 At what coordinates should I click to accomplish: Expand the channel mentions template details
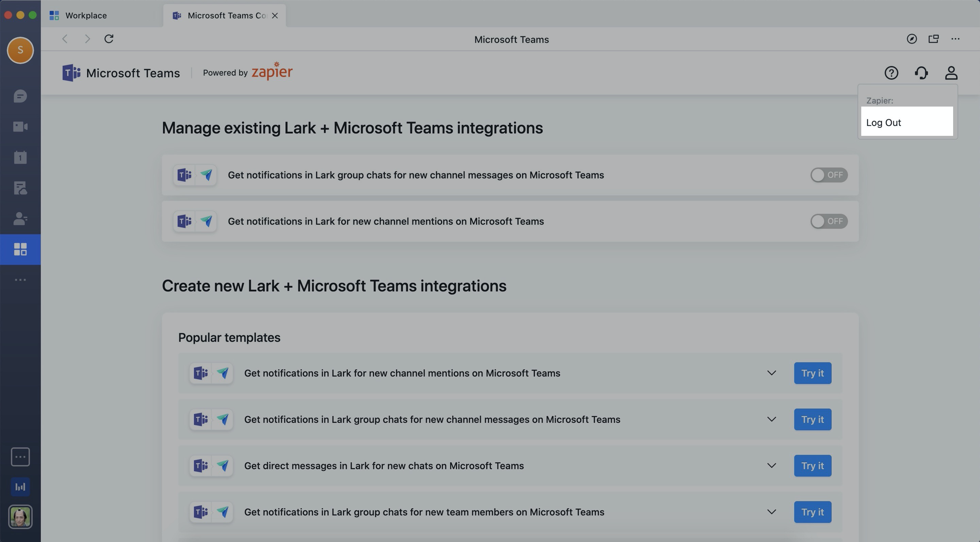tap(771, 373)
